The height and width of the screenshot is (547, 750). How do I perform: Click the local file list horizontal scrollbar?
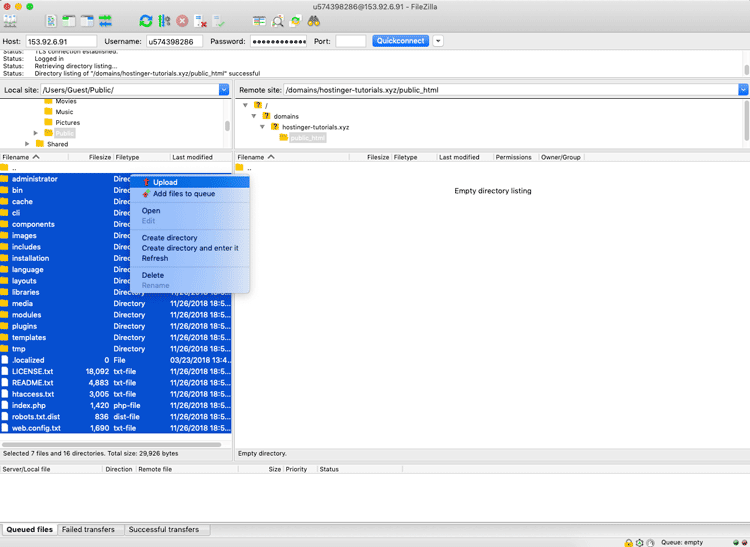111,444
